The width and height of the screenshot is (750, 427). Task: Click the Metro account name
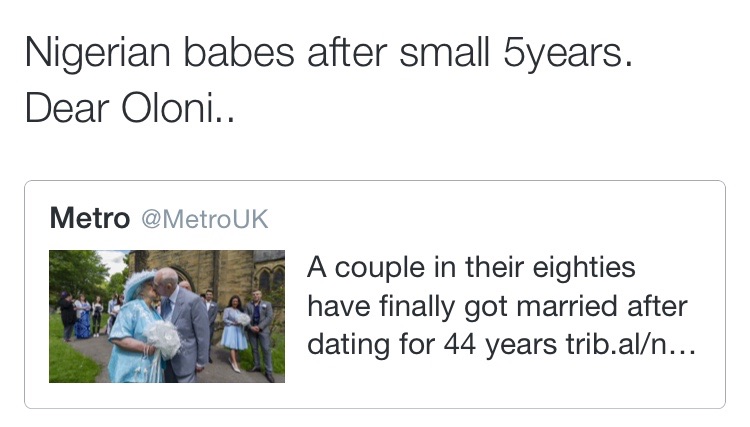point(89,219)
